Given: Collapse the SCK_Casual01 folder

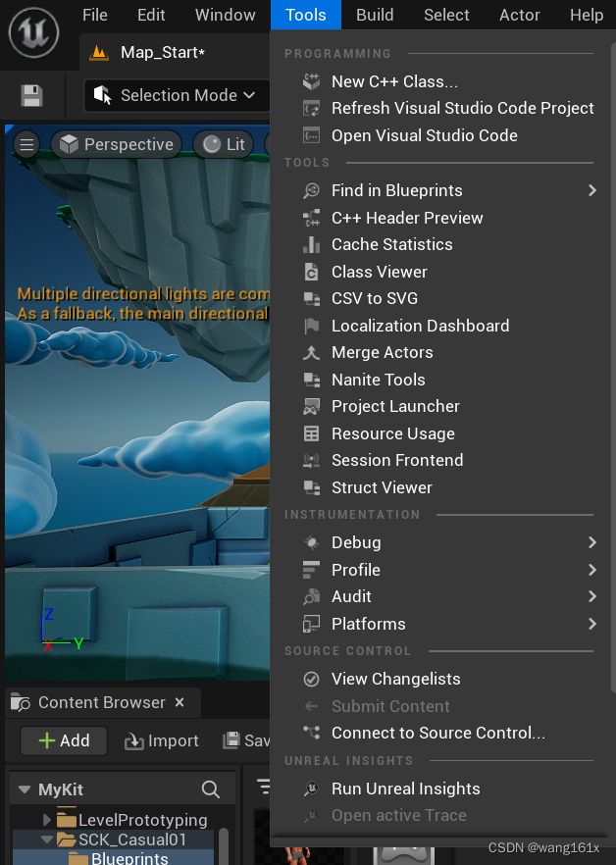Looking at the screenshot, I should tap(47, 840).
